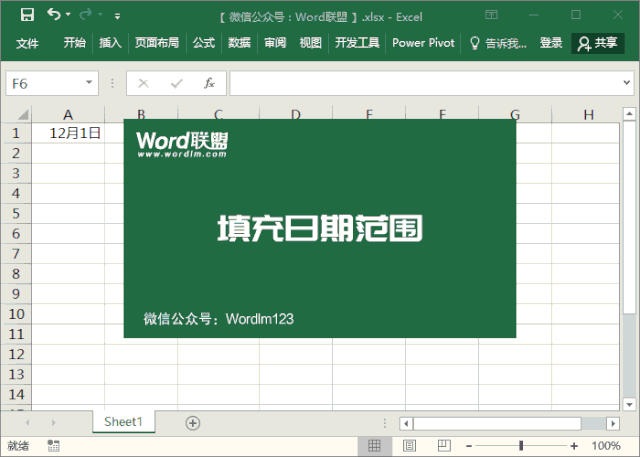Click the horizontal scrollbar thumb
The image size is (640, 457).
point(497,424)
